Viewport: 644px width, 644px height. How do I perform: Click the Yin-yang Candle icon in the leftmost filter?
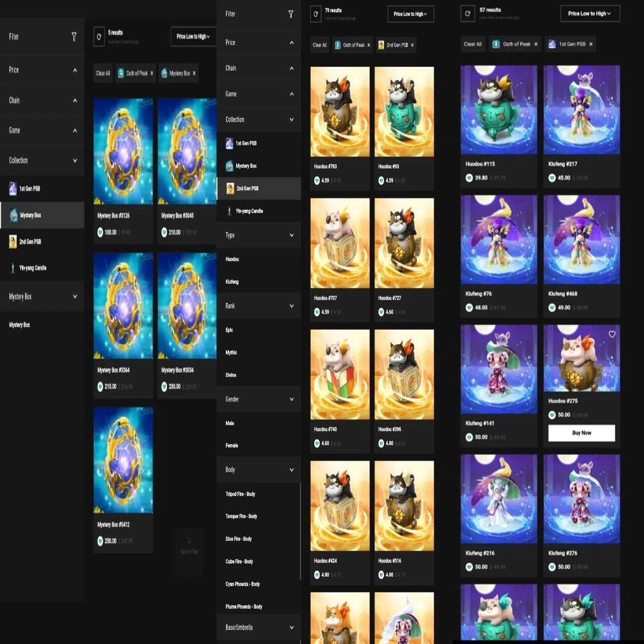click(13, 268)
